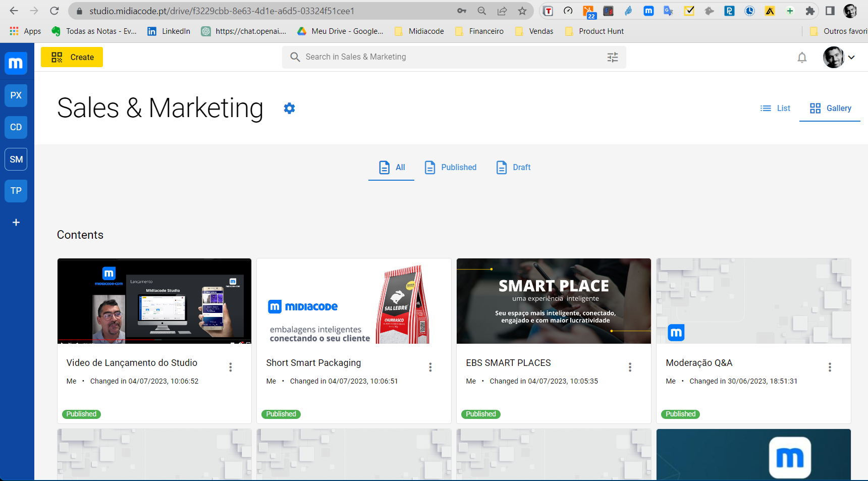Open the Product Hunt bookmark folder
The height and width of the screenshot is (481, 868).
(x=594, y=31)
